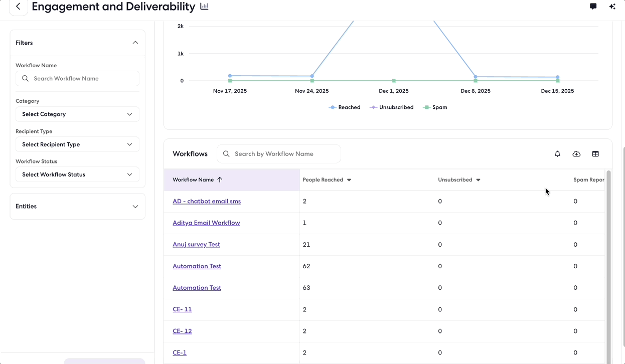
Task: Click the bell alert icon in Workflows
Action: click(557, 154)
